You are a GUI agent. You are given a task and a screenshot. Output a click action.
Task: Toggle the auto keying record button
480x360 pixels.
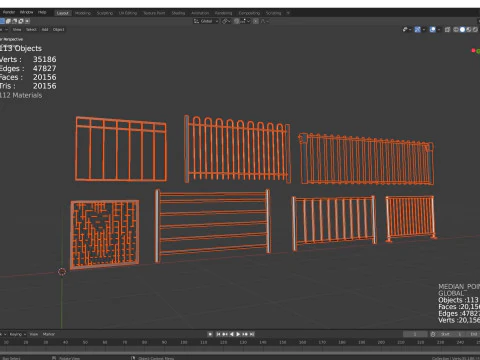[x=210, y=334]
